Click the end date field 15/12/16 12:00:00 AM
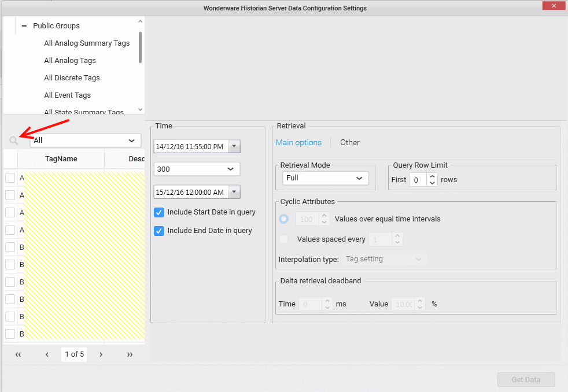Viewport: 568px width, 392px height. click(x=191, y=192)
